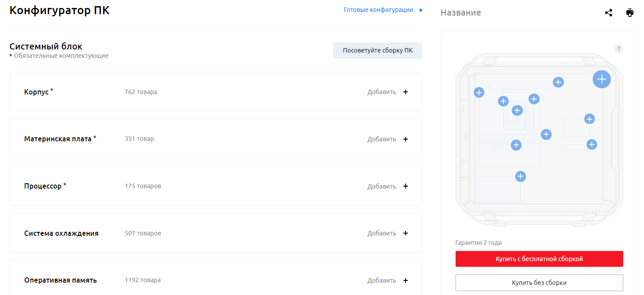Click the plus icon in Материнская плата row
The image size is (644, 295).
tap(406, 139)
